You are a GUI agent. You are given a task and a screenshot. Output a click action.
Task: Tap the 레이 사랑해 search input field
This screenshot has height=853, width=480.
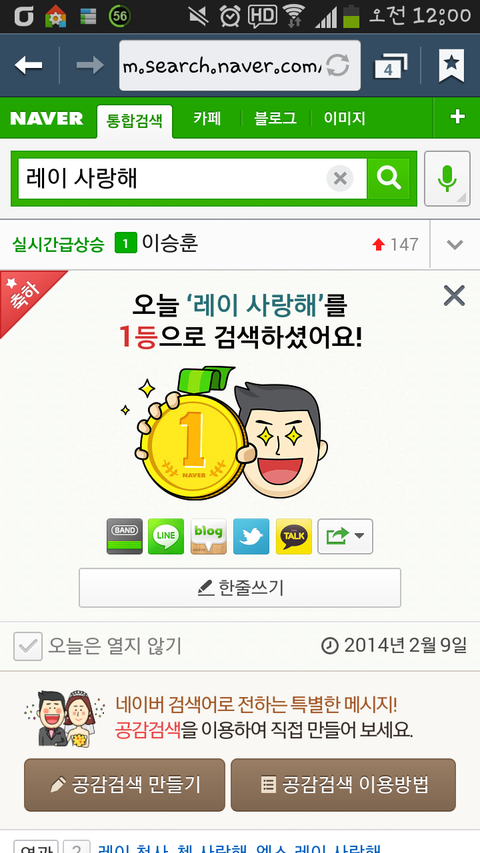point(171,178)
